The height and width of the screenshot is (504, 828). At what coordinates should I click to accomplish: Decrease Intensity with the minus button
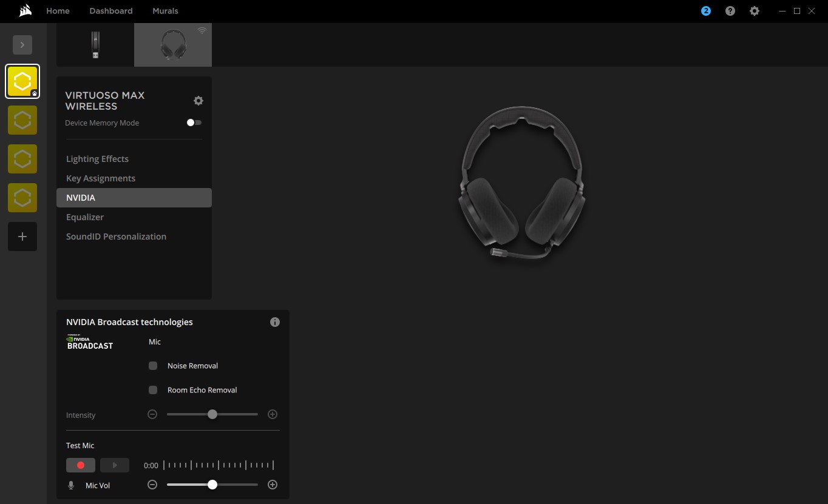[152, 414]
